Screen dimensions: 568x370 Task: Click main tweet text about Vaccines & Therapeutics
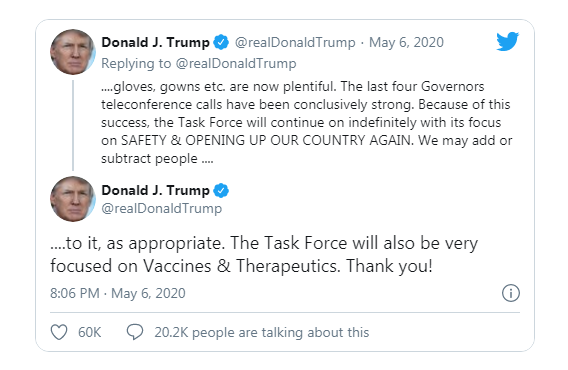[x=264, y=254]
